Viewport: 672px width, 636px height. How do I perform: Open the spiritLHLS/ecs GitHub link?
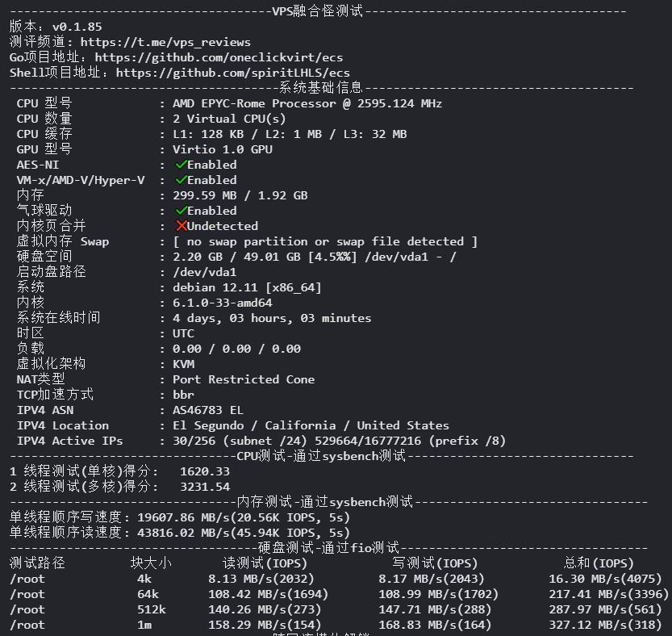coord(232,73)
